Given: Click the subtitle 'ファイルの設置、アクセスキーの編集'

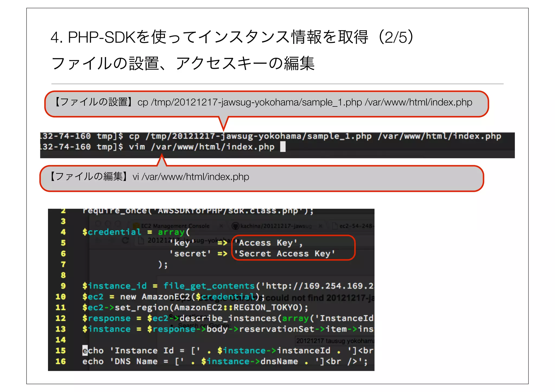Looking at the screenshot, I should 183,63.
